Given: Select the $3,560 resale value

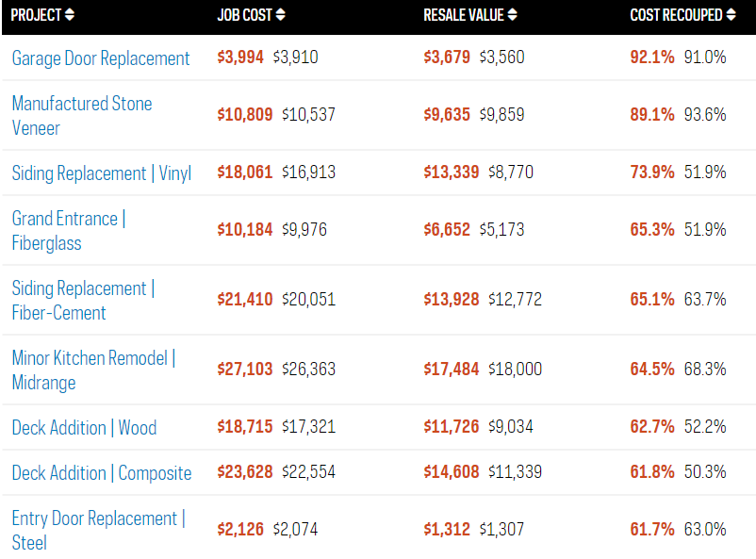Looking at the screenshot, I should (501, 58).
